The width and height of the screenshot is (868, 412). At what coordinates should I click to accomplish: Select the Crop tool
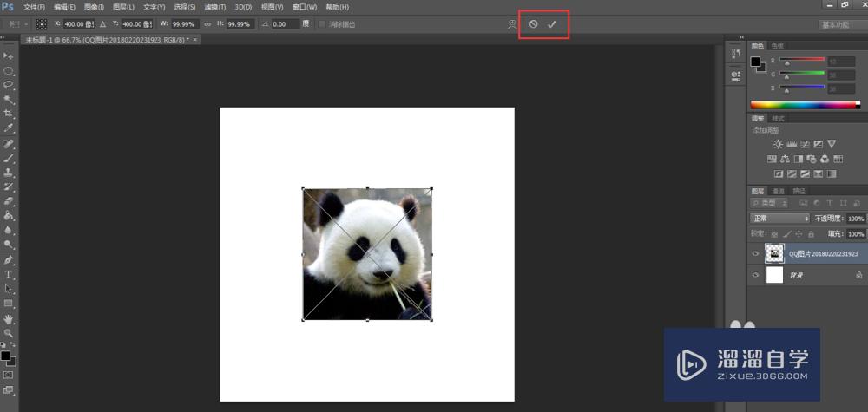(9, 114)
